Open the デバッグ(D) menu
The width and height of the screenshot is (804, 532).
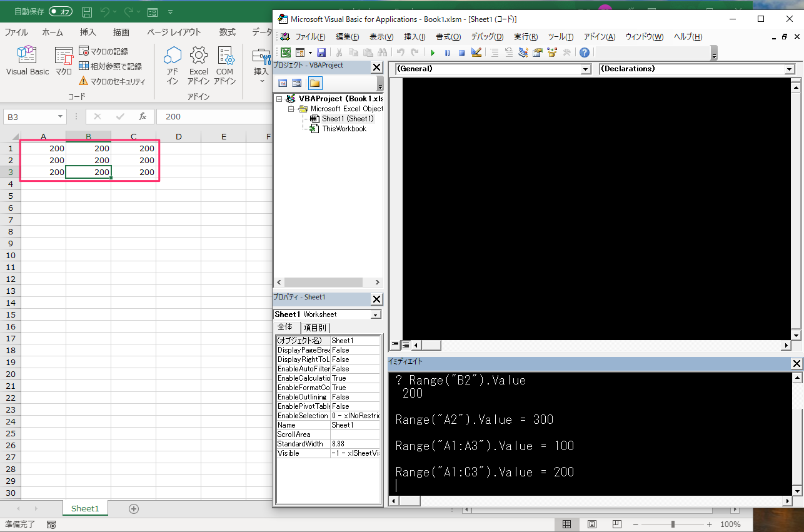coord(487,37)
